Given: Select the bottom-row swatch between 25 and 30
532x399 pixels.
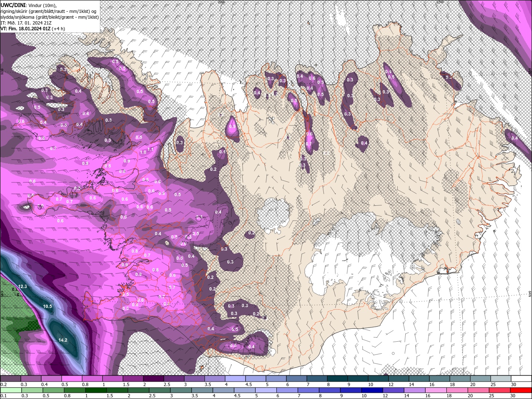Looking at the screenshot, I should (x=500, y=390).
